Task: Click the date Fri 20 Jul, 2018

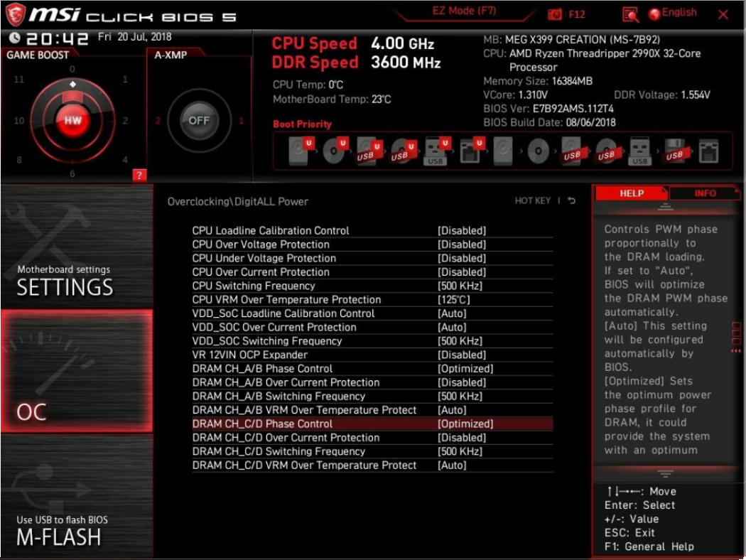Action: click(135, 37)
